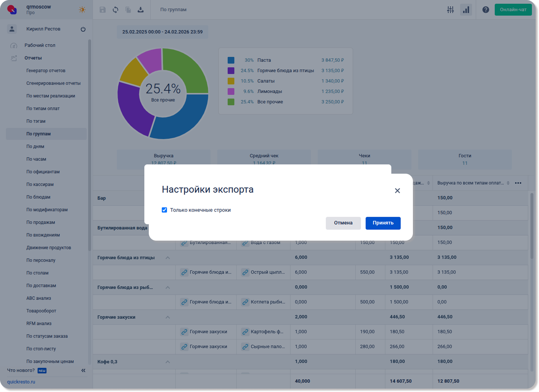Viewport: 539px width, 392px height.
Task: Open the date range selector field
Action: point(163,32)
